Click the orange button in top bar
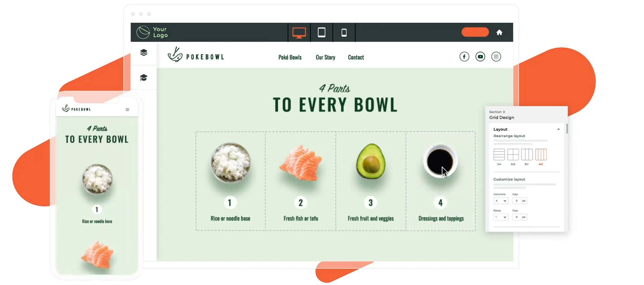Image resolution: width=644 pixels, height=285 pixels. coord(475,32)
